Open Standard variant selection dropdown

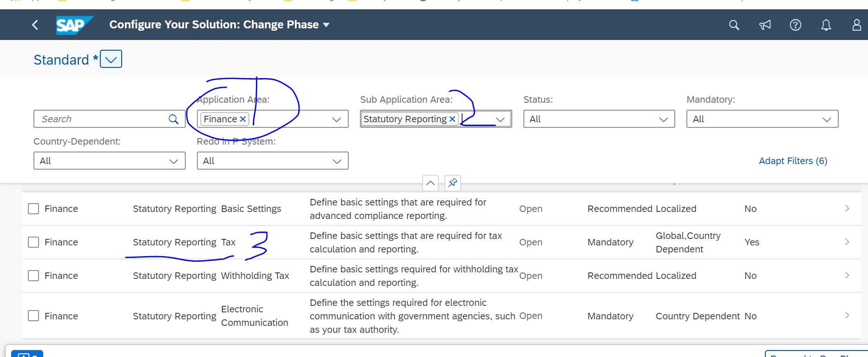[111, 59]
